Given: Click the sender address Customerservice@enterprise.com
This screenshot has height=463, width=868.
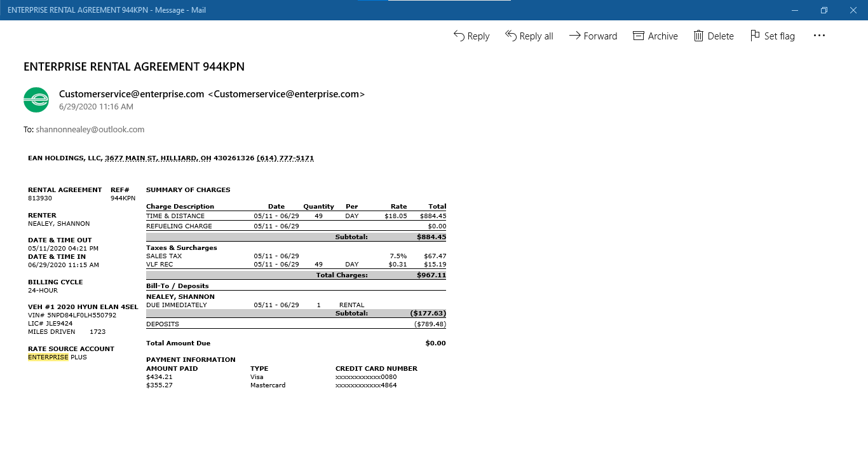Looking at the screenshot, I should coord(131,93).
